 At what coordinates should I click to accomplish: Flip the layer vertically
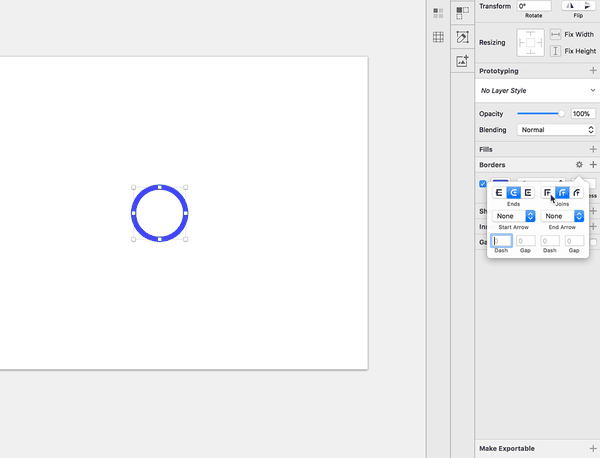587,6
